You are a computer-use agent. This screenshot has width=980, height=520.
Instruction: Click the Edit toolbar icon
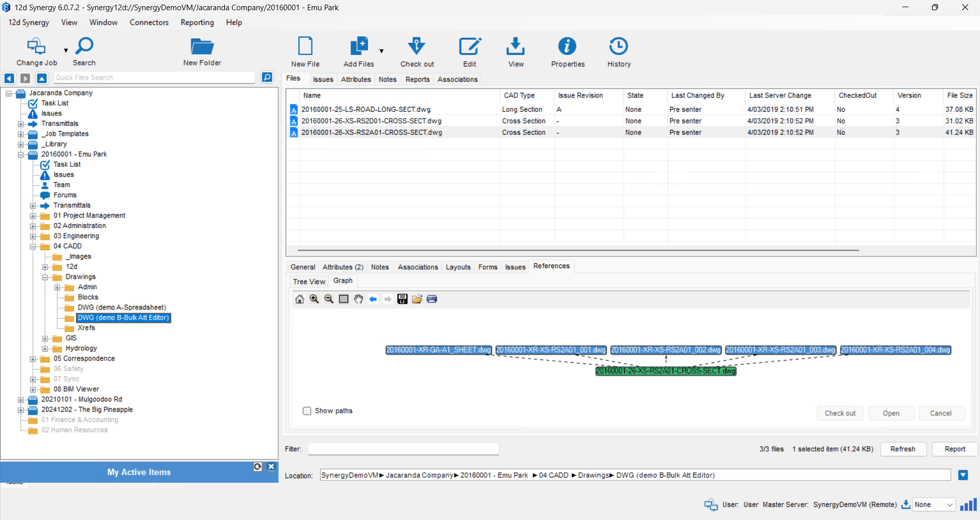click(470, 46)
